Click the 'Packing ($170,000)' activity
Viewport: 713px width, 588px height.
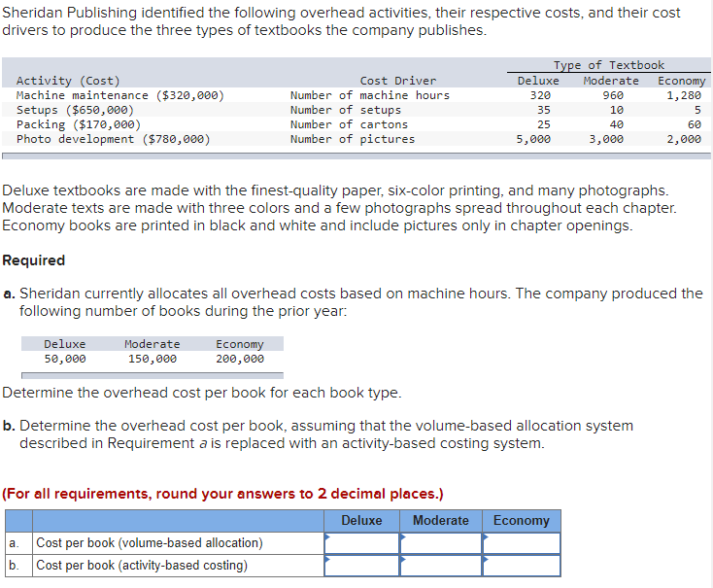(79, 124)
